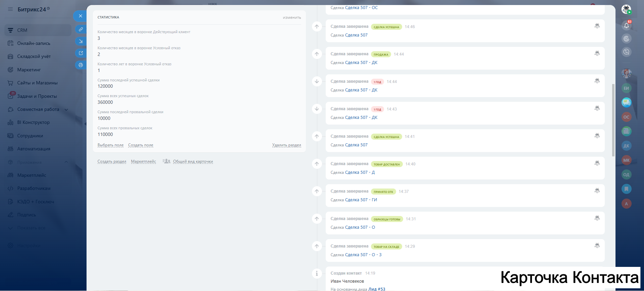Click the minimize arrow icon on slider
The image size is (644, 291).
coord(80,41)
